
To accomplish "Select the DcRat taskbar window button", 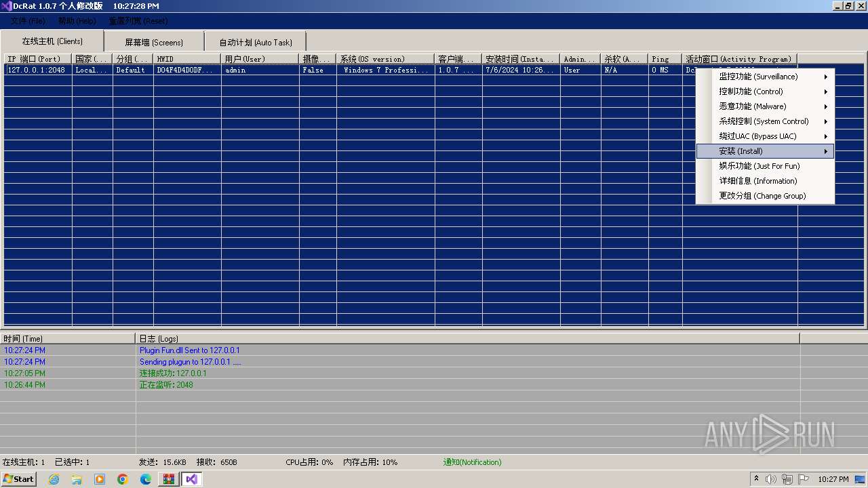I will [x=192, y=479].
